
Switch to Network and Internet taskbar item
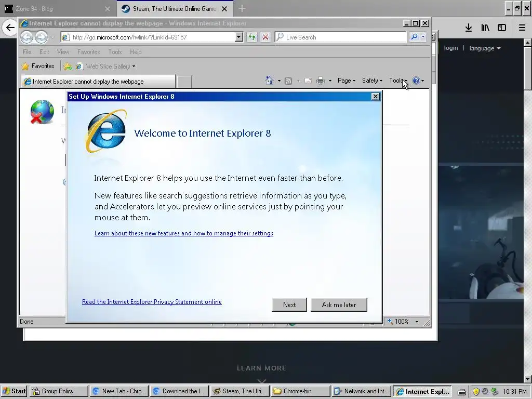tap(362, 391)
